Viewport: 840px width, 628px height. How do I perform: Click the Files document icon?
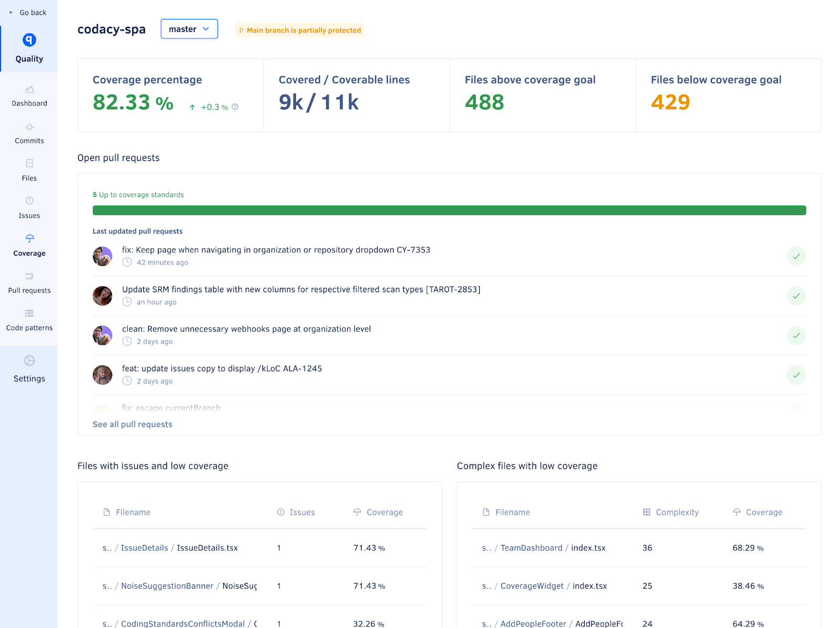pyautogui.click(x=29, y=163)
